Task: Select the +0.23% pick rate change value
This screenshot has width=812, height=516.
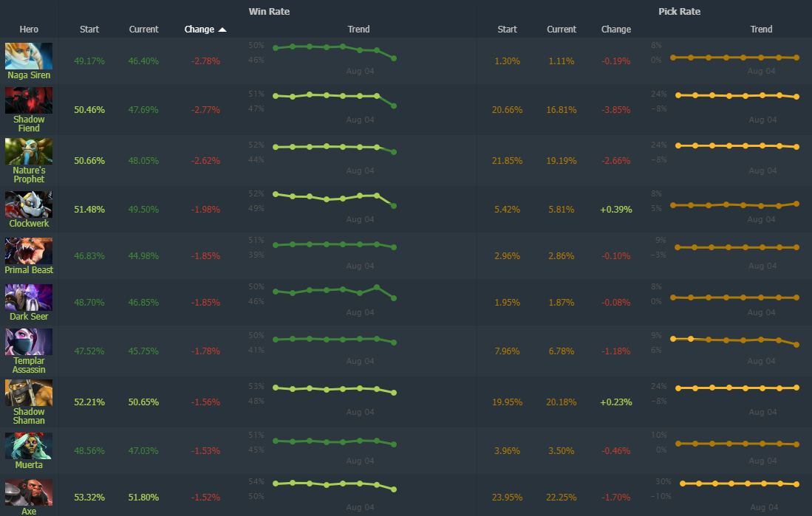Action: tap(615, 402)
